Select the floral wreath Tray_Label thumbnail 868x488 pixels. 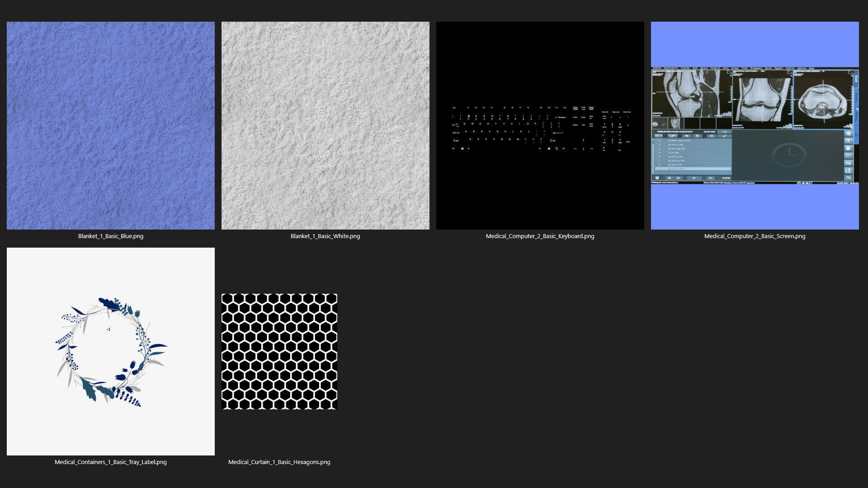coord(111,351)
